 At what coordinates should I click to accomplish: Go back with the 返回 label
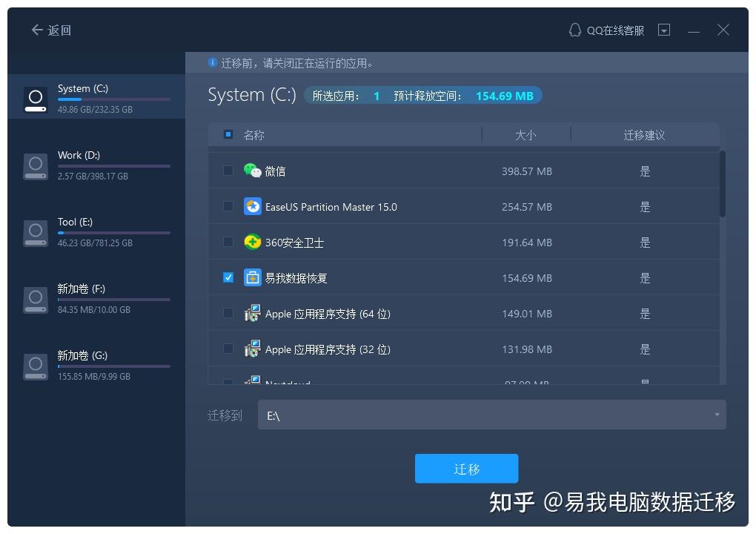click(59, 30)
